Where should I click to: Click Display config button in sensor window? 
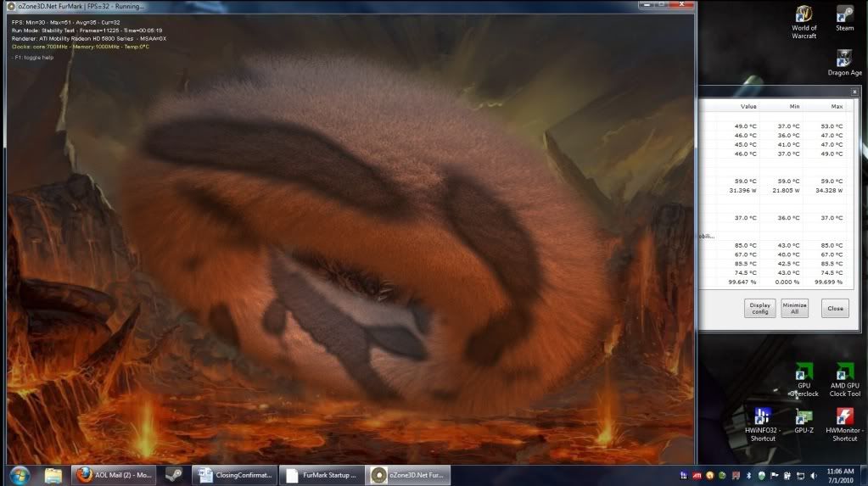(759, 309)
